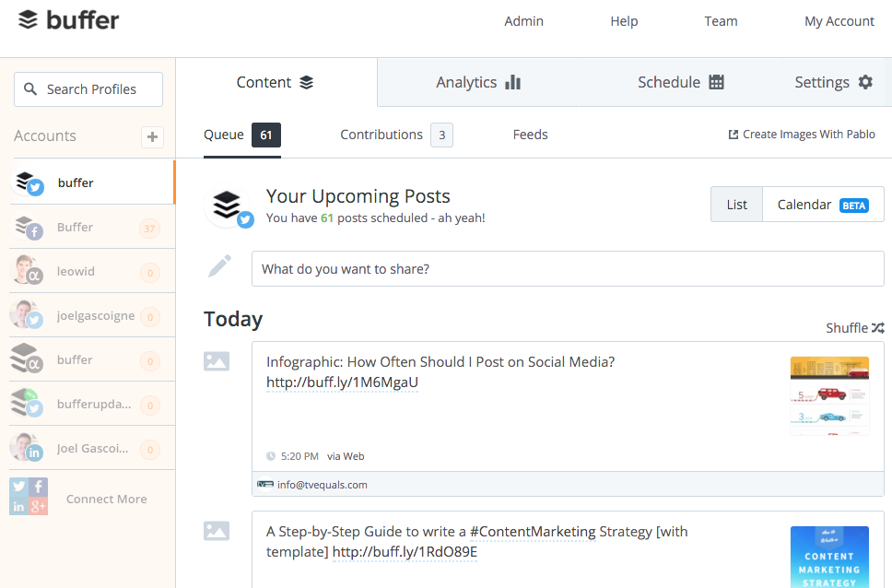
Task: Switch to Calendar BETA view
Action: point(823,205)
